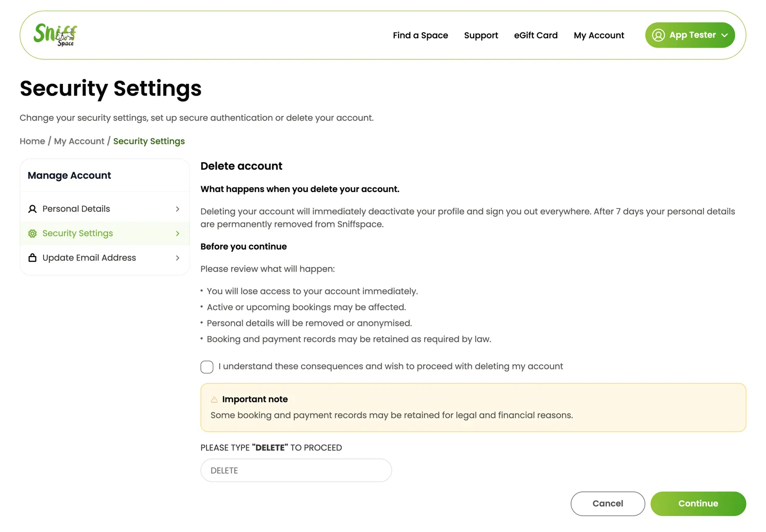This screenshot has height=532, width=766.
Task: Focus the DELETE confirmation text field
Action: point(296,470)
